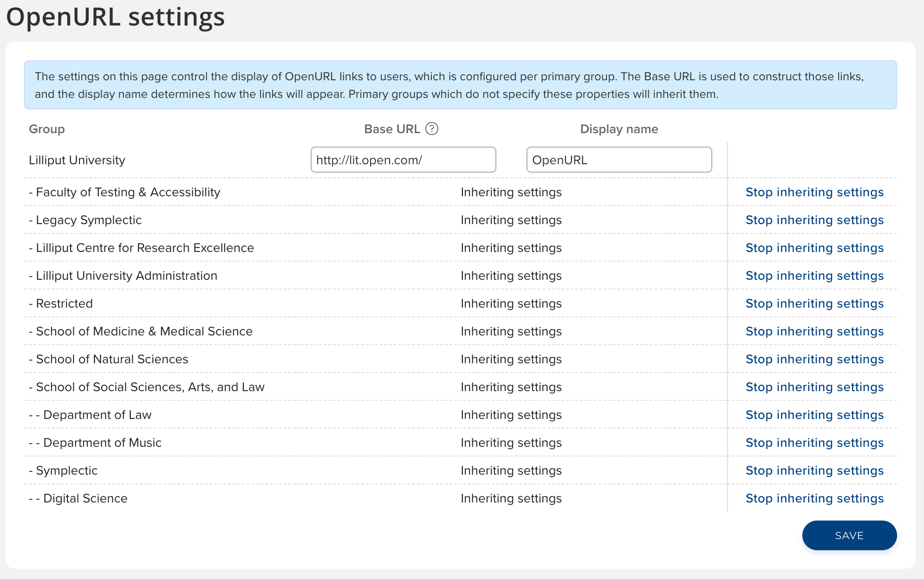Stop inheriting settings for Faculty of Testing & Accessibility
The width and height of the screenshot is (924, 579).
click(x=814, y=192)
